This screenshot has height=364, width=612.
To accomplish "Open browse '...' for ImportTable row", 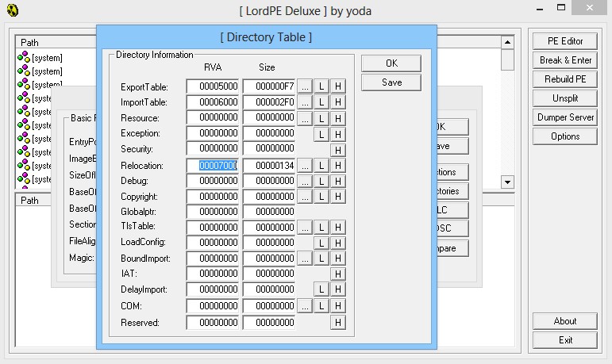I will [x=305, y=102].
